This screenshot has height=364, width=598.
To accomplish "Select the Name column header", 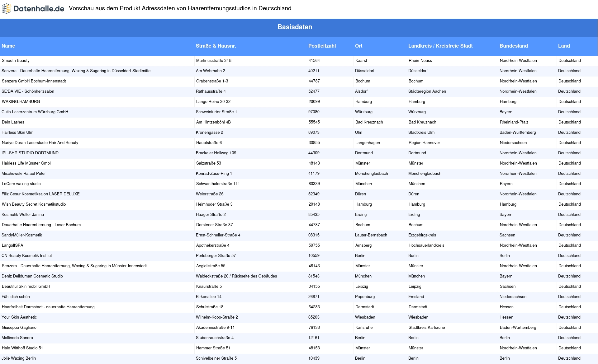I will click(8, 46).
